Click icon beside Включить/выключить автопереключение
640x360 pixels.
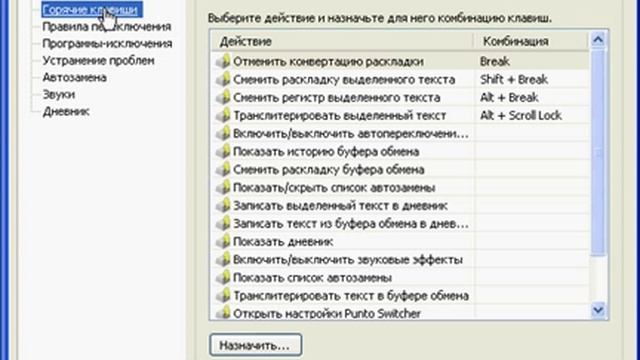[223, 133]
